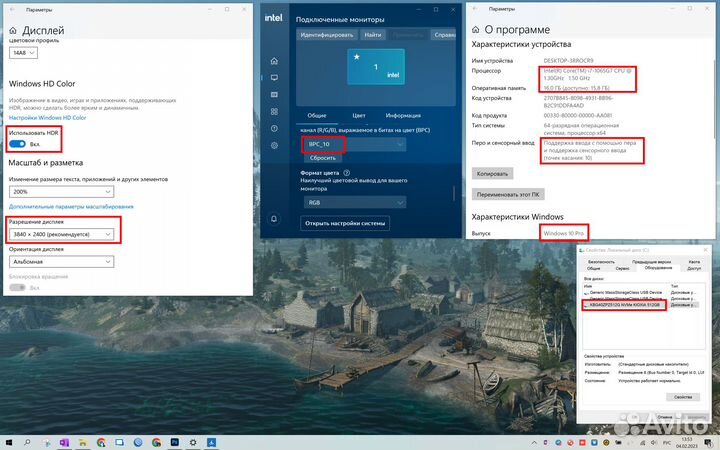The image size is (720, 450).
Task: Click the help icon next to Формат цвета
Action: (347, 173)
